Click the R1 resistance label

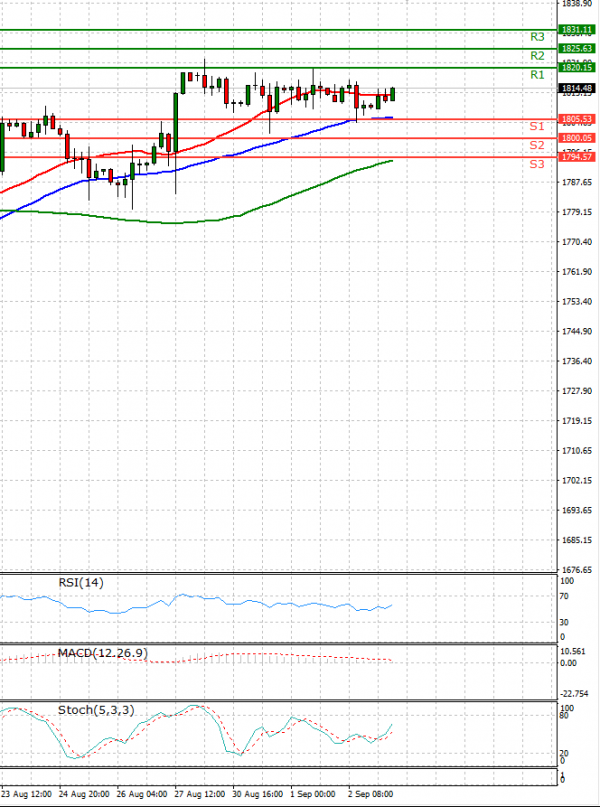[x=537, y=75]
